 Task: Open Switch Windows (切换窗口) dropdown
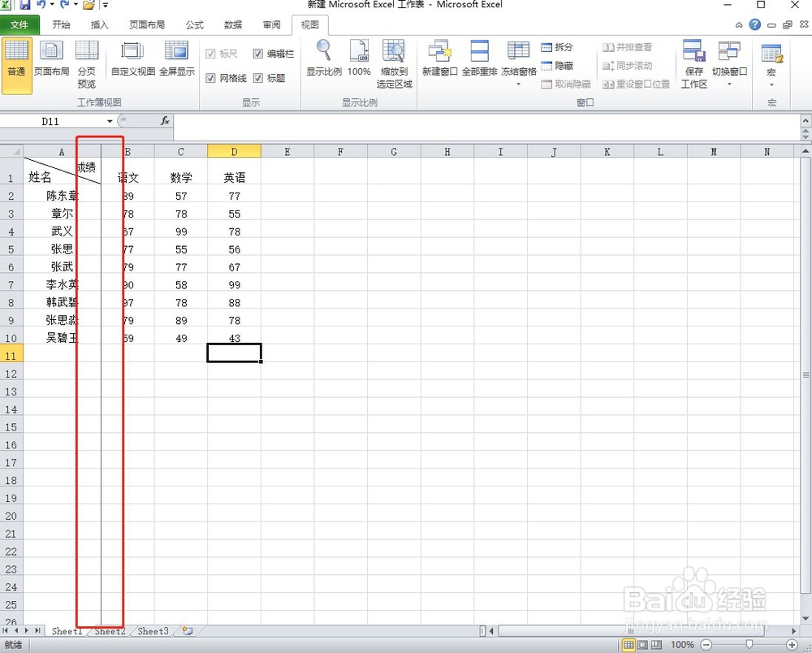[x=729, y=63]
